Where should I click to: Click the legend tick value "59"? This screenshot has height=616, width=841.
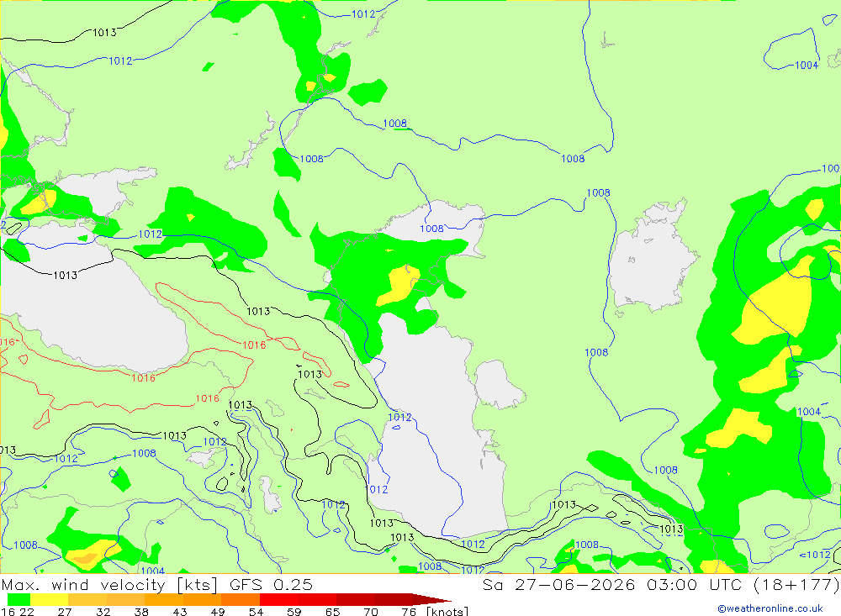[294, 612]
